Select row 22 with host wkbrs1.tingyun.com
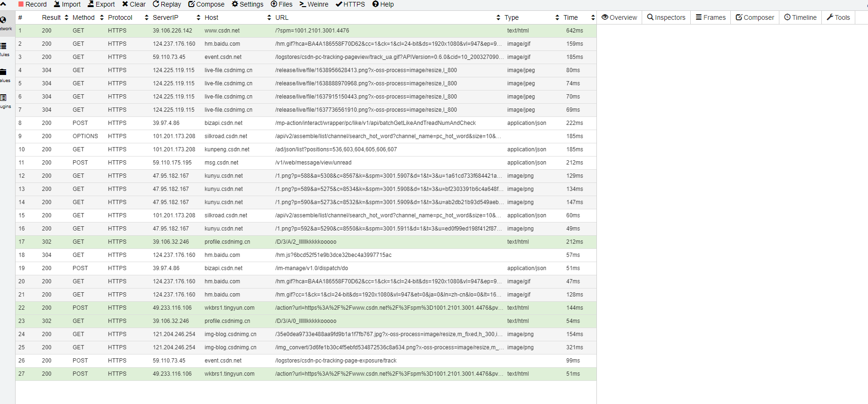Image resolution: width=868 pixels, height=404 pixels. tap(306, 308)
